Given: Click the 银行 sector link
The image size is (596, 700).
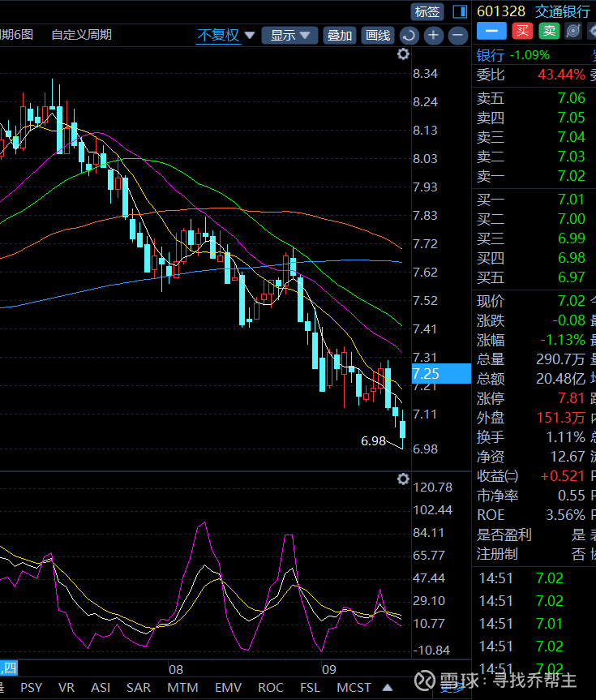Looking at the screenshot, I should click(491, 55).
